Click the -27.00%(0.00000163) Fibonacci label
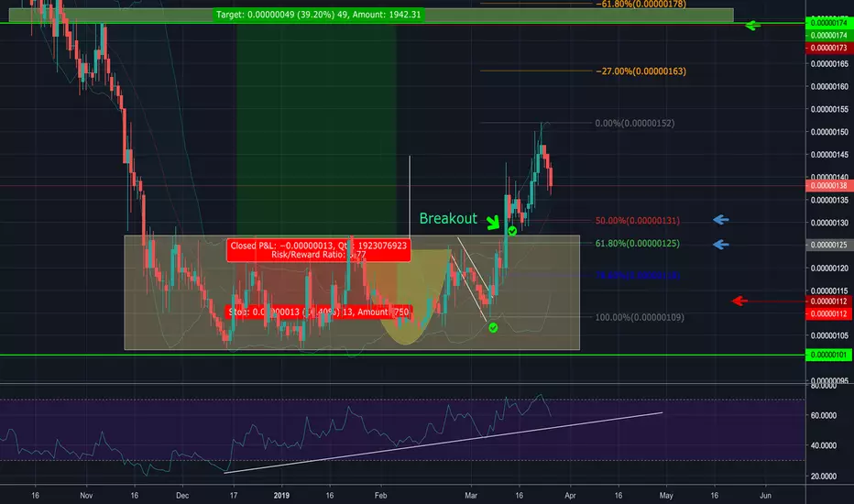The height and width of the screenshot is (504, 854). pos(640,71)
